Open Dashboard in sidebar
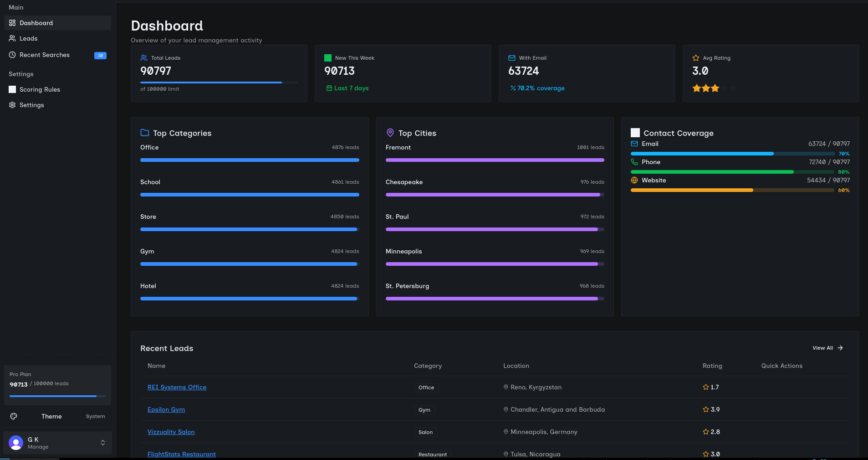 point(57,23)
